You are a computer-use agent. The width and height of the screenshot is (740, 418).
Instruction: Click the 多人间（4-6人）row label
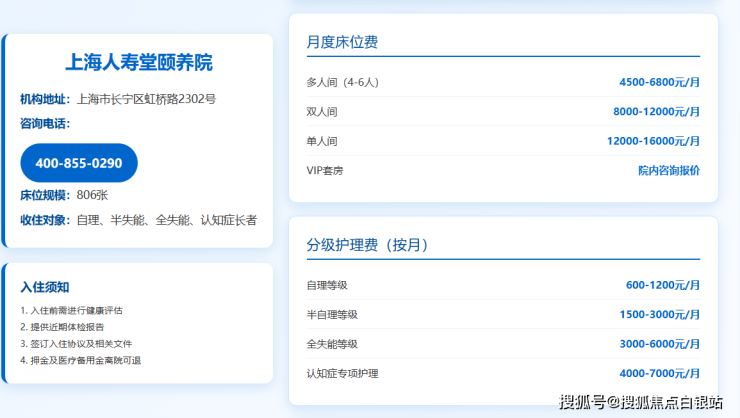pyautogui.click(x=343, y=82)
